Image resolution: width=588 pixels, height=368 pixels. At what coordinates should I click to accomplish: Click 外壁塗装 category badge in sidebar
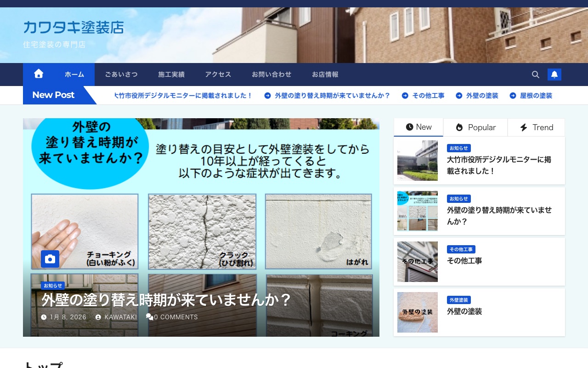458,300
